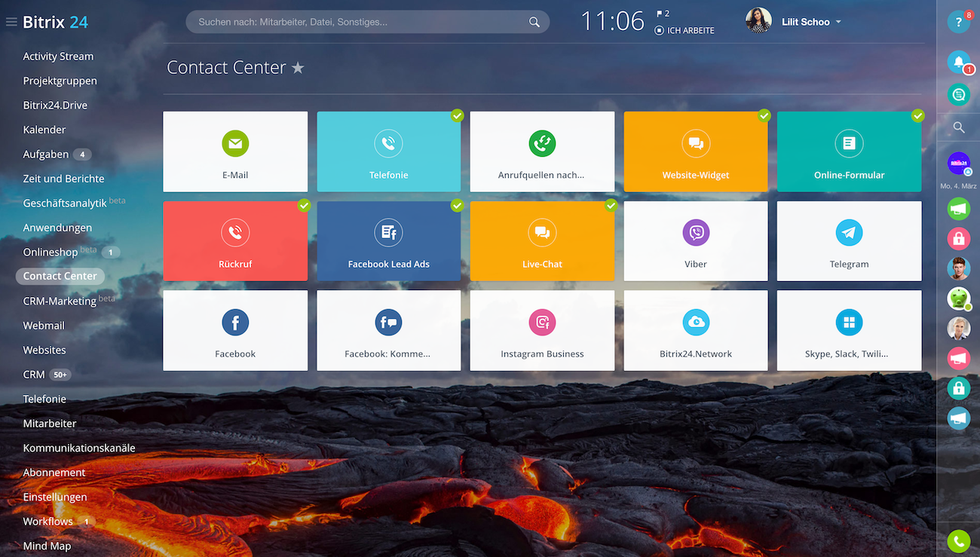Add Contact Center to favorites star

(x=298, y=69)
